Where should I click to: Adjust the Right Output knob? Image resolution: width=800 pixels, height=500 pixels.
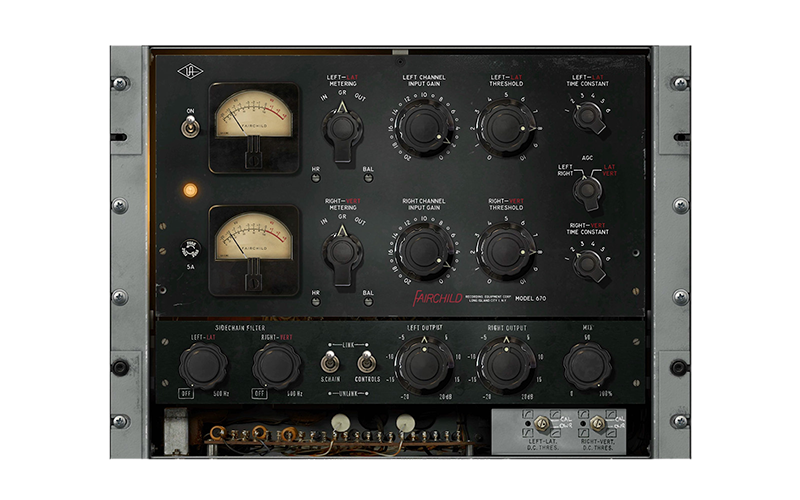[506, 365]
